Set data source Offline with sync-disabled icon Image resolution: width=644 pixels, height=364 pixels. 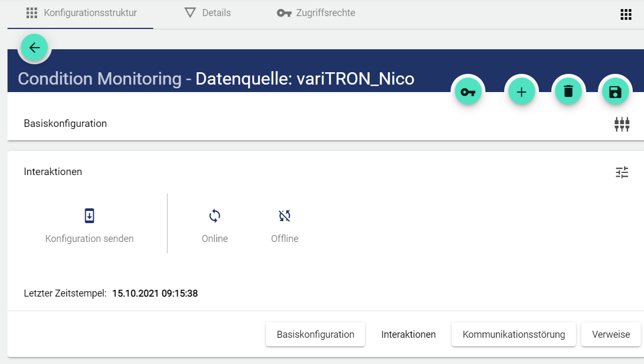pyautogui.click(x=284, y=216)
